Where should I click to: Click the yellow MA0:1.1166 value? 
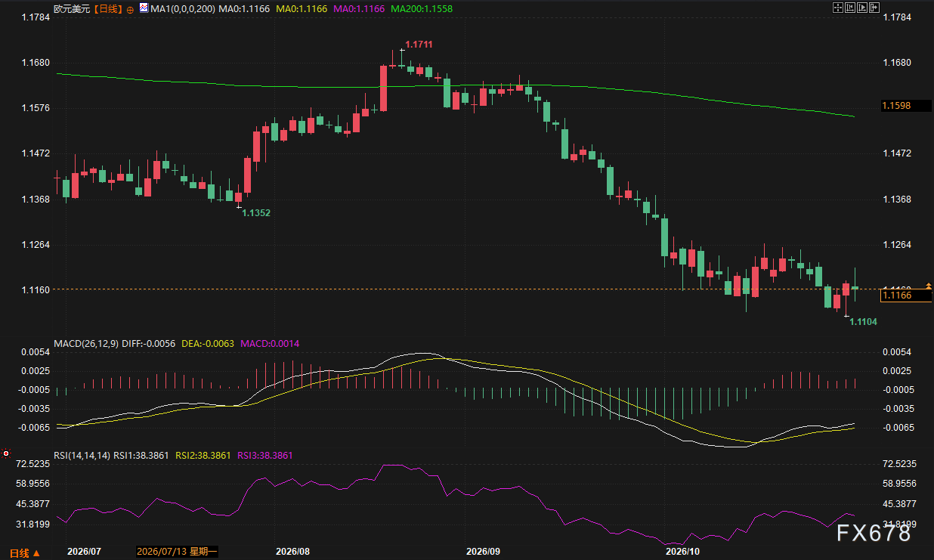tap(302, 9)
